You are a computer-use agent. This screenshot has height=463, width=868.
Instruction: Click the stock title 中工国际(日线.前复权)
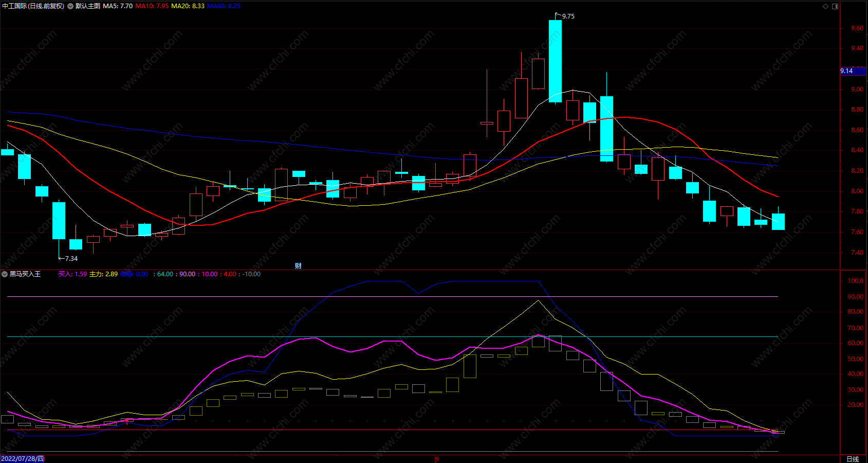(33, 6)
